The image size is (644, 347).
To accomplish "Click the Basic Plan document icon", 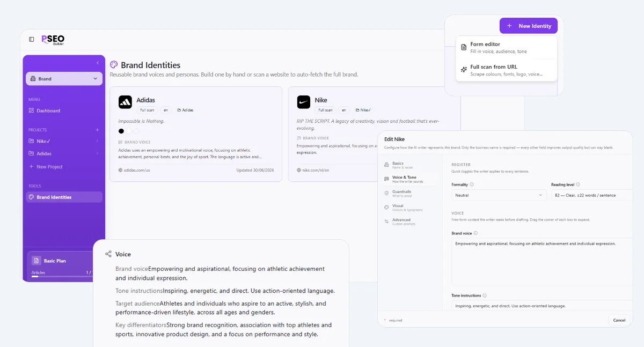I will click(x=36, y=261).
